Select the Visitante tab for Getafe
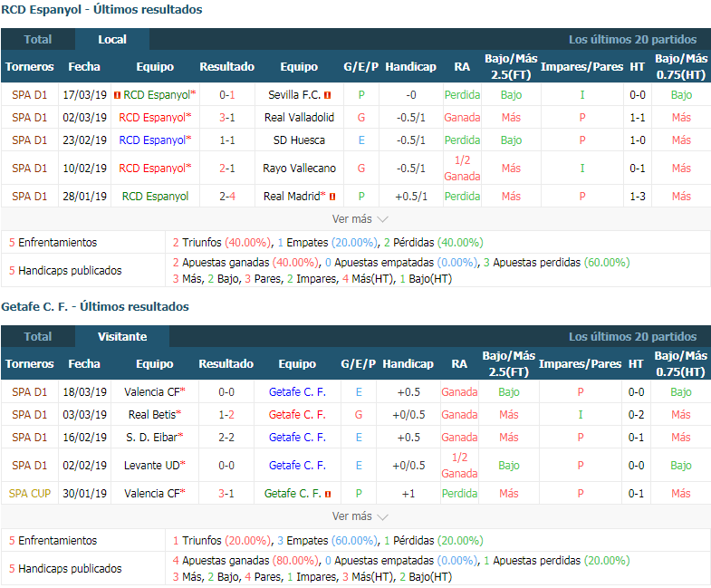The width and height of the screenshot is (711, 588). [x=122, y=337]
